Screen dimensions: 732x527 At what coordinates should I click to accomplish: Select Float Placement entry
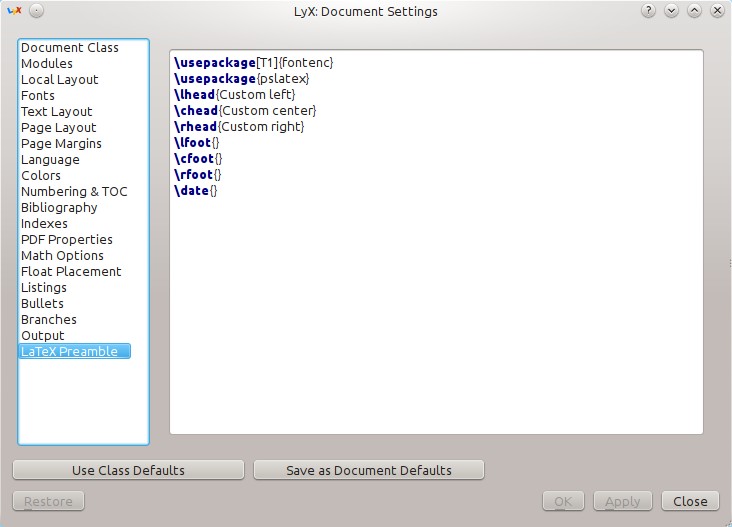tap(71, 271)
